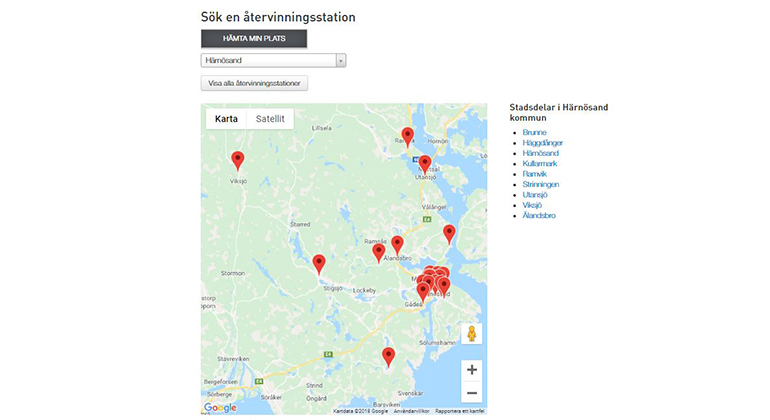
Task: Click the southernmost red marker near Barsviken
Action: [x=389, y=356]
